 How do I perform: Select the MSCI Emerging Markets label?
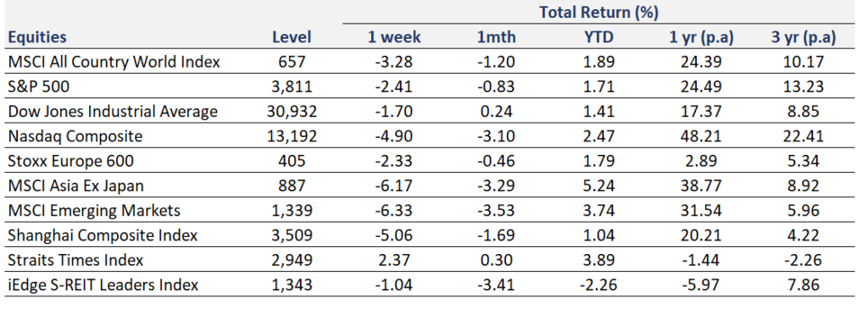pos(94,211)
